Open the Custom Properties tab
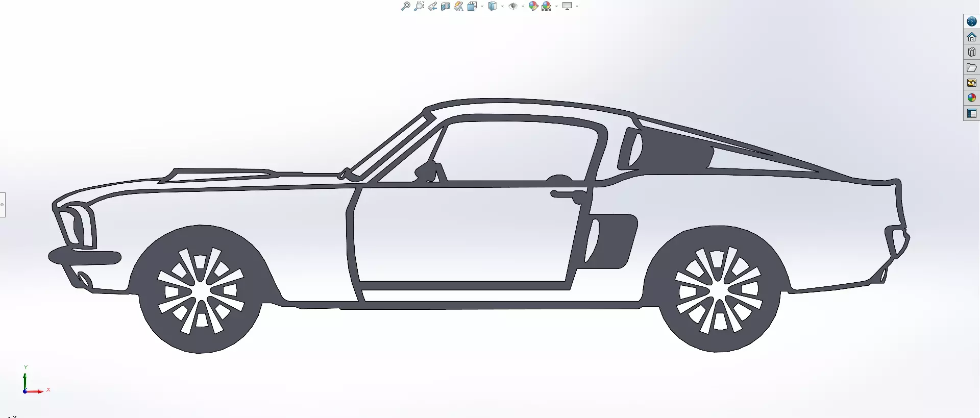The image size is (980, 418). tap(972, 113)
